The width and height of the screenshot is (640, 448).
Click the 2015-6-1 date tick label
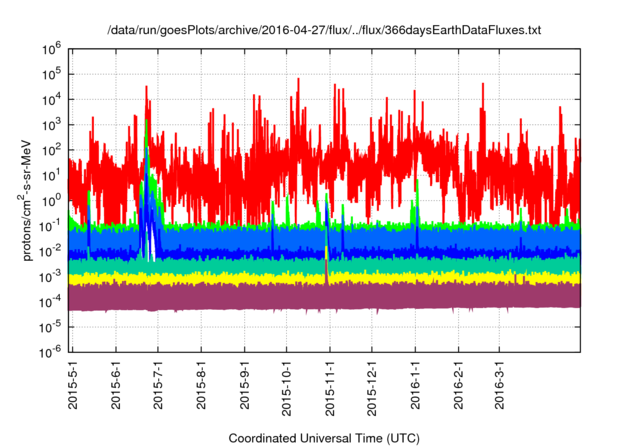click(116, 385)
